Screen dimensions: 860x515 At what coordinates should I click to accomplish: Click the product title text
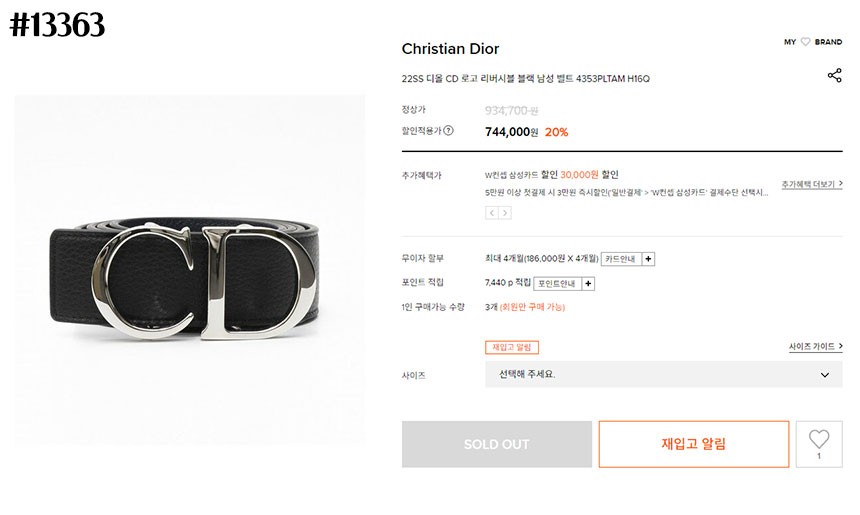[525, 78]
